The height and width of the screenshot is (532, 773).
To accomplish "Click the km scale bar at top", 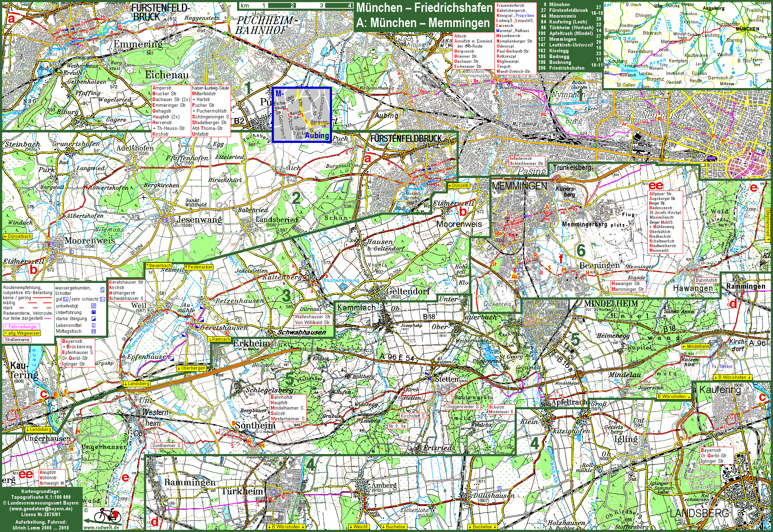I will click(x=296, y=5).
